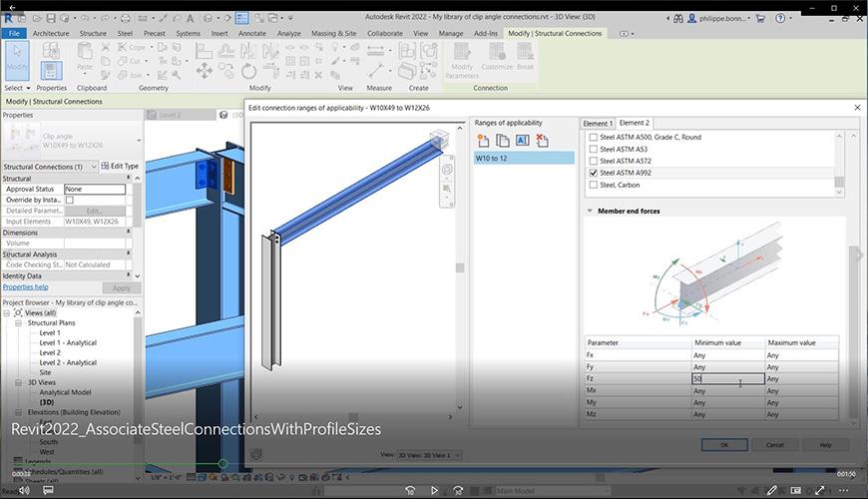Open the File menu

[x=14, y=33]
